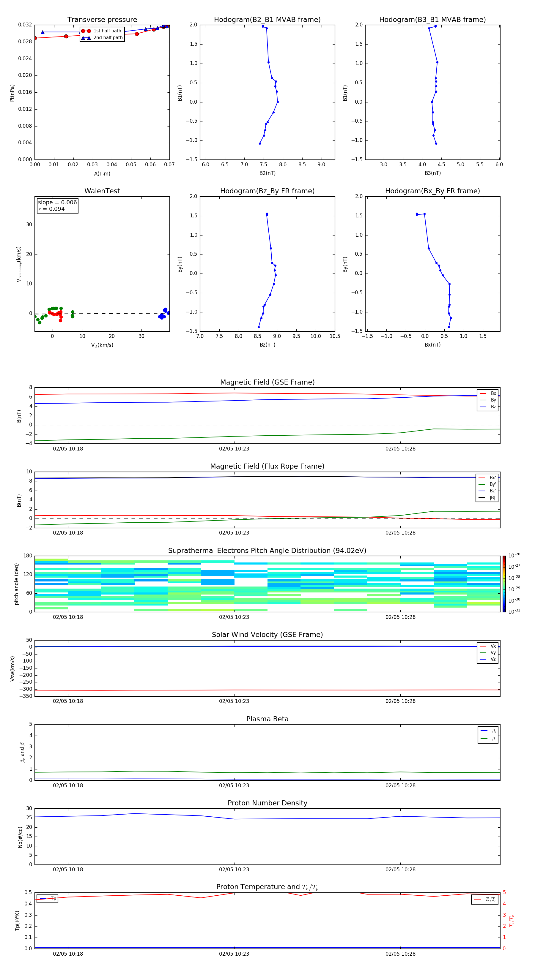Click the 'Suprathermal Electrons Pitch Angle Distribution' title
Screen dimensions: 535x980
pyautogui.click(x=267, y=551)
